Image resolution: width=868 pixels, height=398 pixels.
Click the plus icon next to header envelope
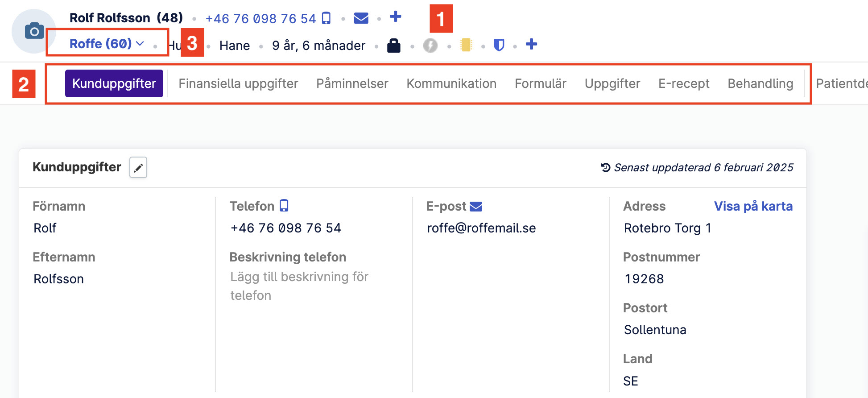pos(395,17)
